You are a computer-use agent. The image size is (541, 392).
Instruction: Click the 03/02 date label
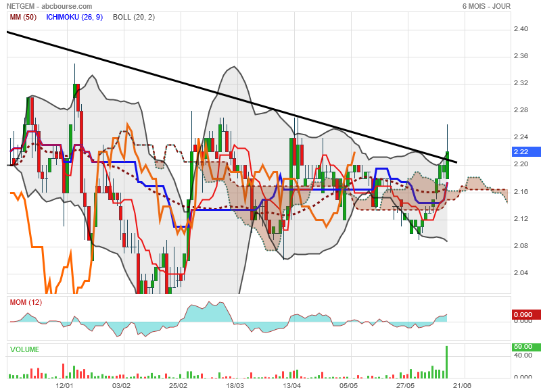tap(122, 385)
